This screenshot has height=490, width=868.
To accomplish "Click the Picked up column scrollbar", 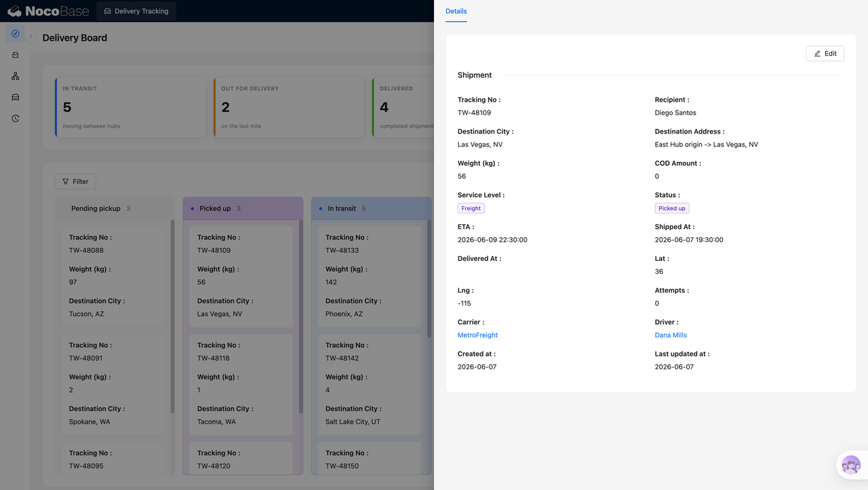I will point(300,317).
